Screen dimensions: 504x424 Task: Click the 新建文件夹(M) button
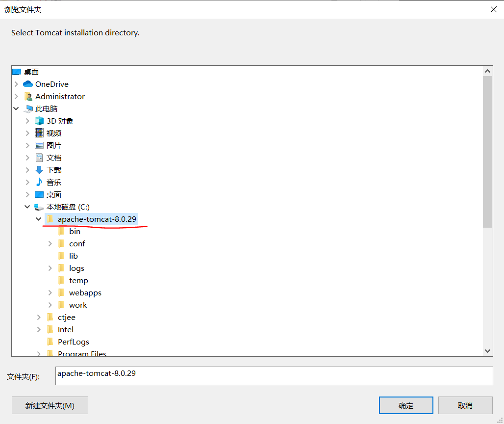(50, 405)
